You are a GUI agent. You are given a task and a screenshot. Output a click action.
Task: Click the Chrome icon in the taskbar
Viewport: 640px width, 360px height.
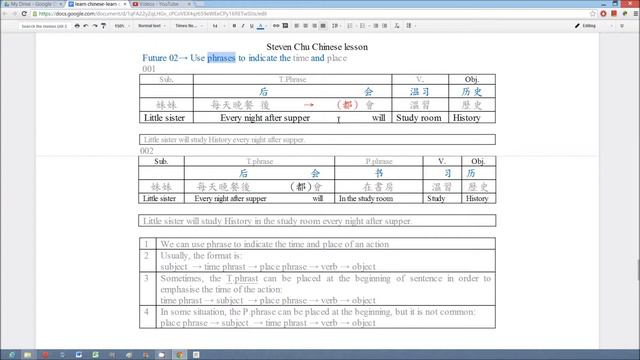point(179,355)
